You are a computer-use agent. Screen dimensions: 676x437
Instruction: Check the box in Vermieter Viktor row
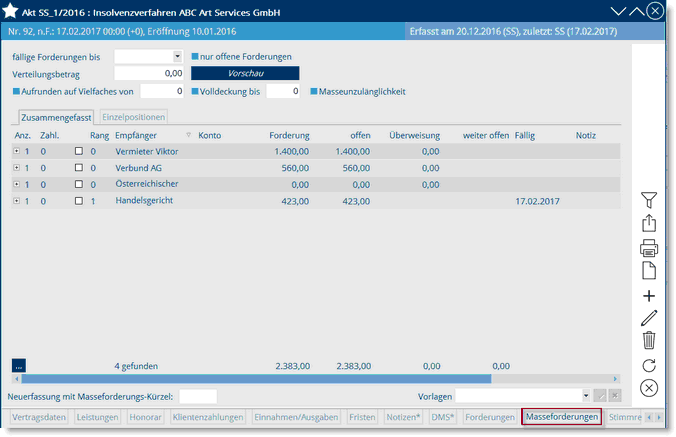tap(78, 151)
